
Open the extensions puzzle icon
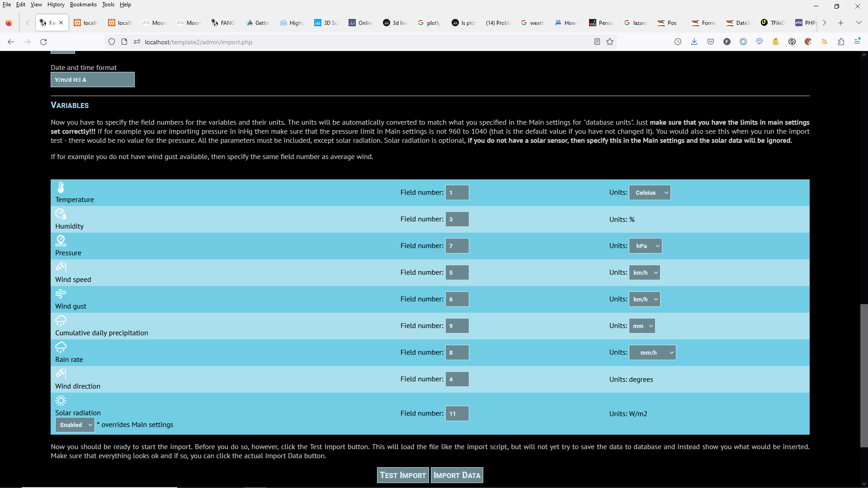click(841, 42)
